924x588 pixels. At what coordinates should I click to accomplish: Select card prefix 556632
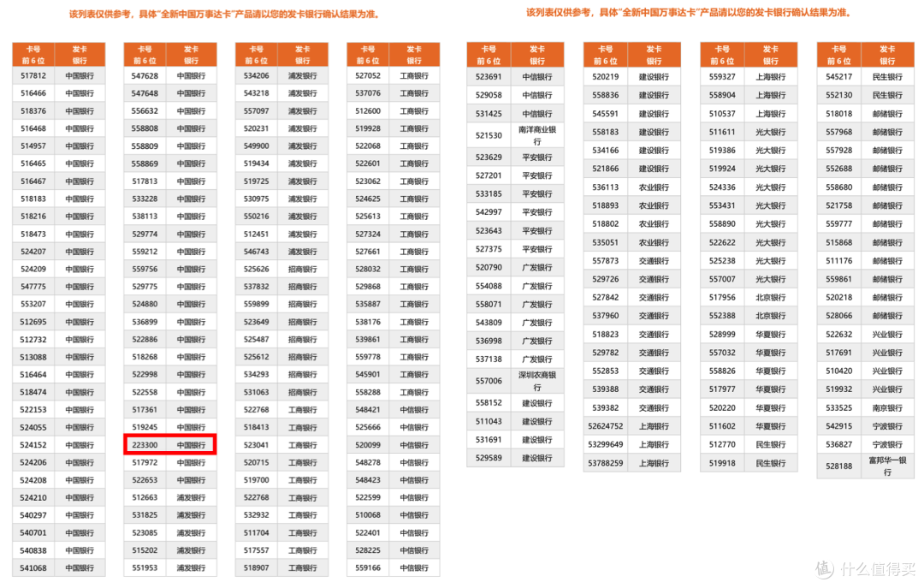145,111
